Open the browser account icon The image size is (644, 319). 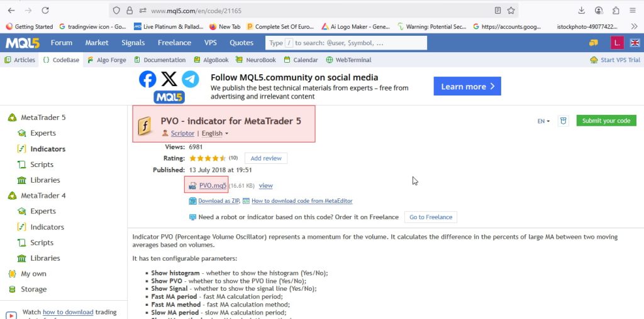coord(599,11)
